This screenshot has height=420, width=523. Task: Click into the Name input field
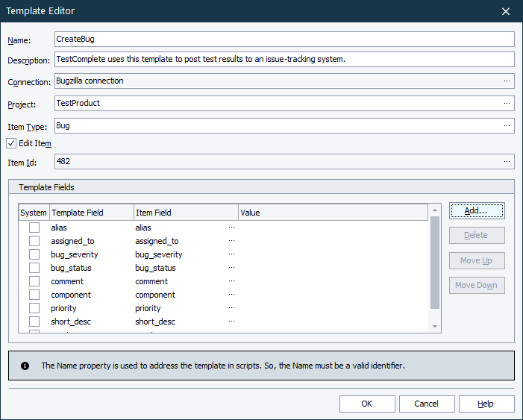pyautogui.click(x=284, y=39)
